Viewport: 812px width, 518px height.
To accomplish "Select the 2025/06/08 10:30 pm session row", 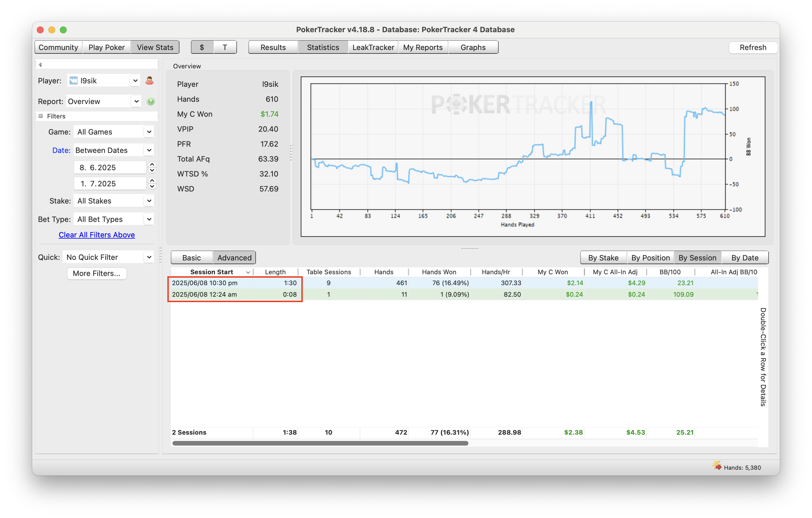I will coord(464,283).
